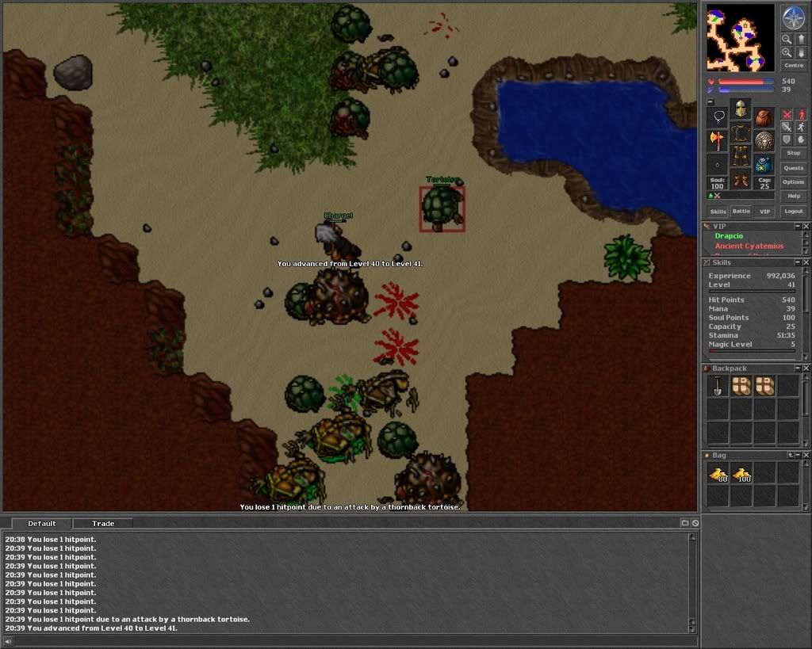Click the compass rose on the minimap panel
812x649 pixels.
point(793,18)
